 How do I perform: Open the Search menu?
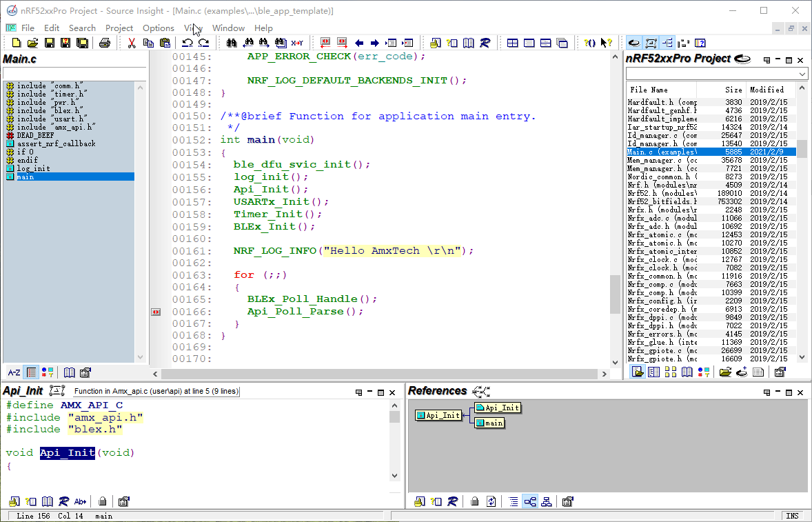(82, 28)
